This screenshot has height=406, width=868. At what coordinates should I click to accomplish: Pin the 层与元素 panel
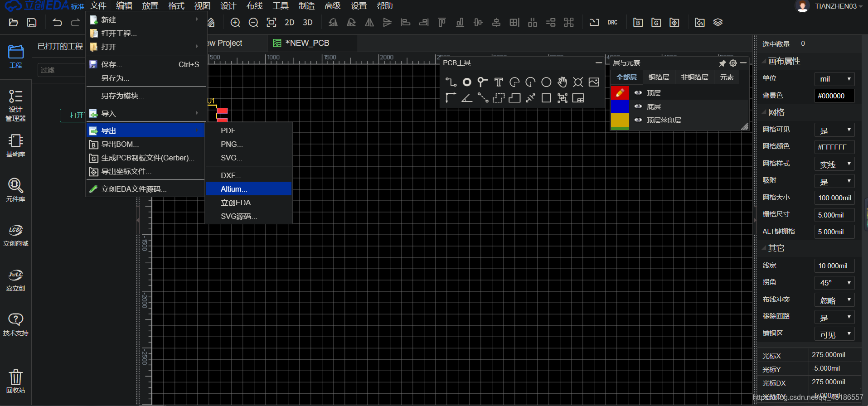coord(723,63)
